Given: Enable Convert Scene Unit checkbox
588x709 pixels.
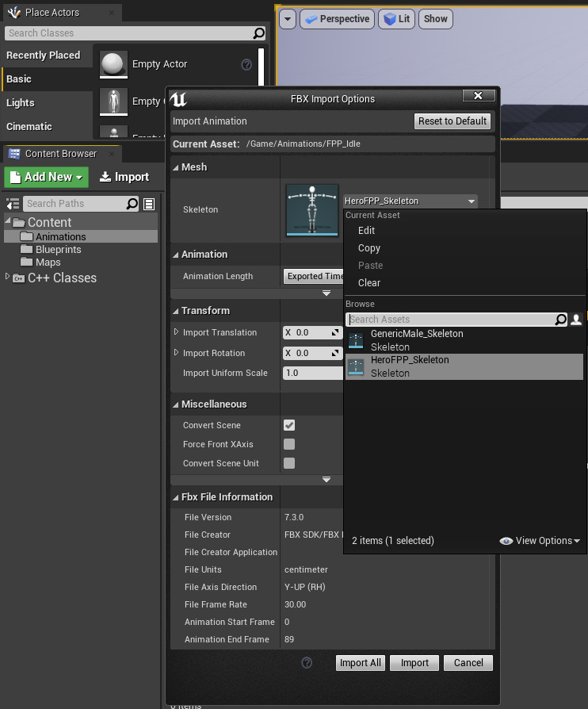Looking at the screenshot, I should [289, 463].
